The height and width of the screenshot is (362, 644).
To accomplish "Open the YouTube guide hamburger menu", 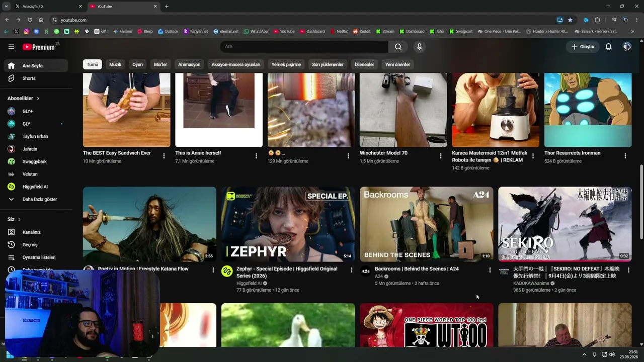I will (x=11, y=47).
